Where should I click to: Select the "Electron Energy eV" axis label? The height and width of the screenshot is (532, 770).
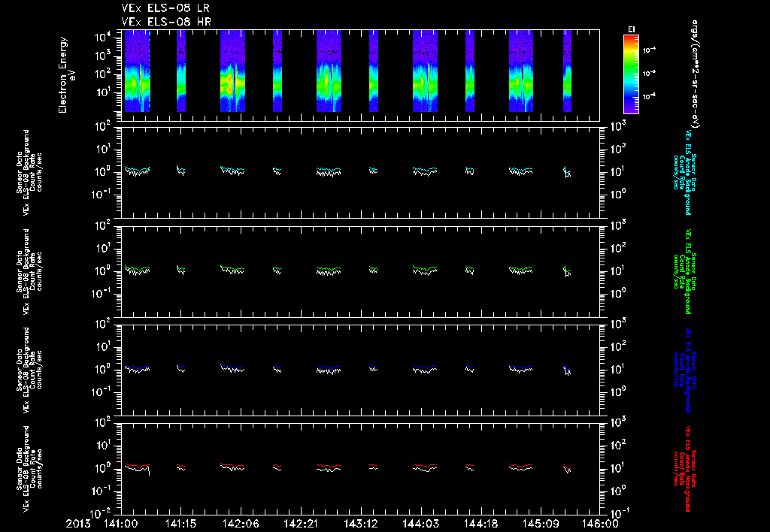(67, 75)
